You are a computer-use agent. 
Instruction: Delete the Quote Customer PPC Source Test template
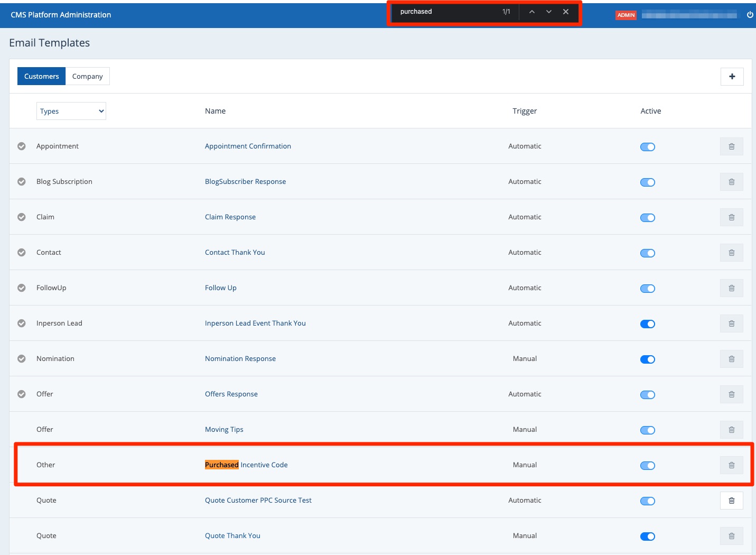point(731,501)
